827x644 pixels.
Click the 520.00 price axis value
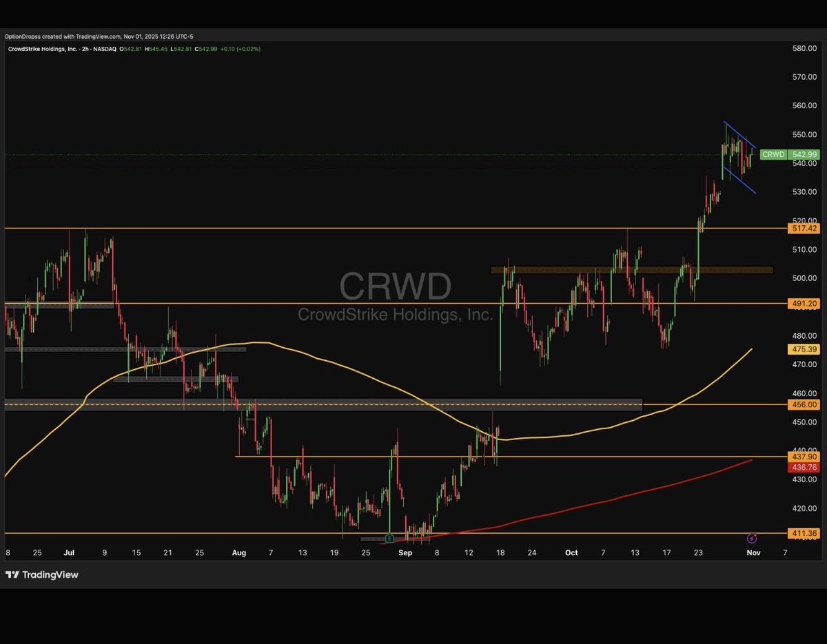point(804,220)
